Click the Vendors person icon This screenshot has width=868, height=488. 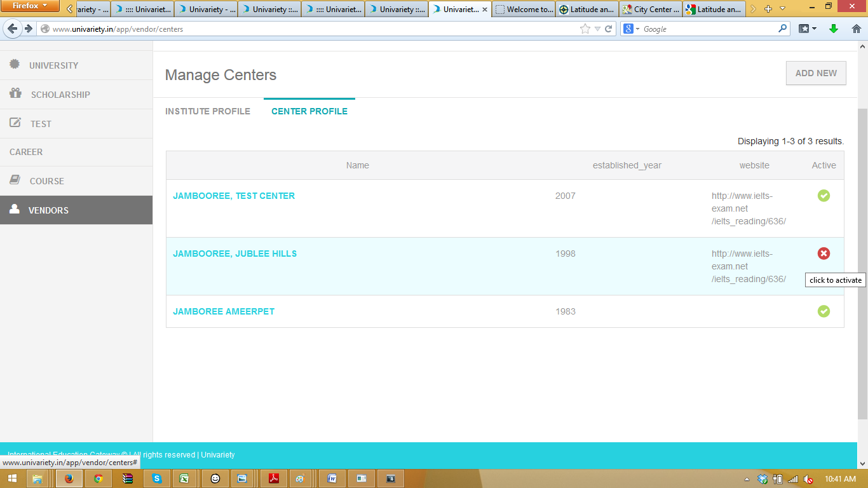coord(15,209)
